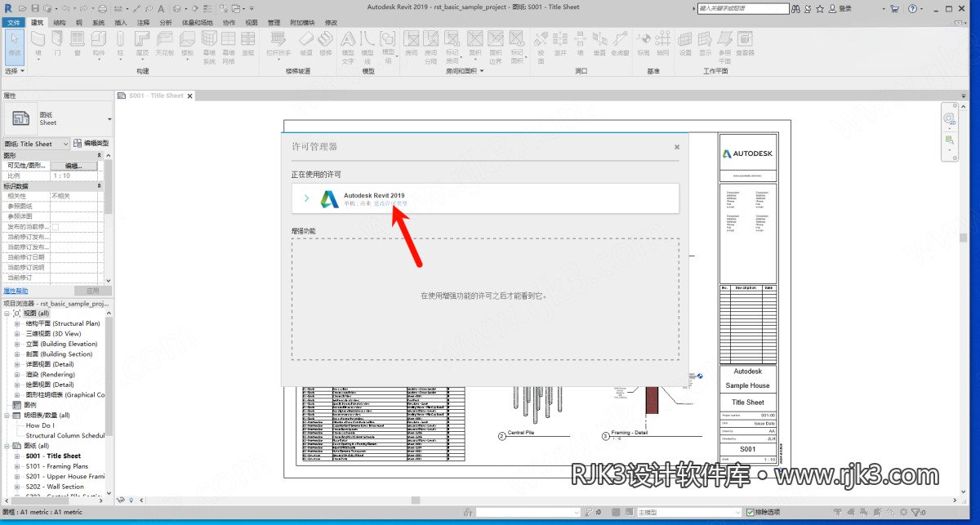Screen dimensions: 980x525
Task: Click the 标高 (Level) datum icon
Action: pyautogui.click(x=644, y=39)
